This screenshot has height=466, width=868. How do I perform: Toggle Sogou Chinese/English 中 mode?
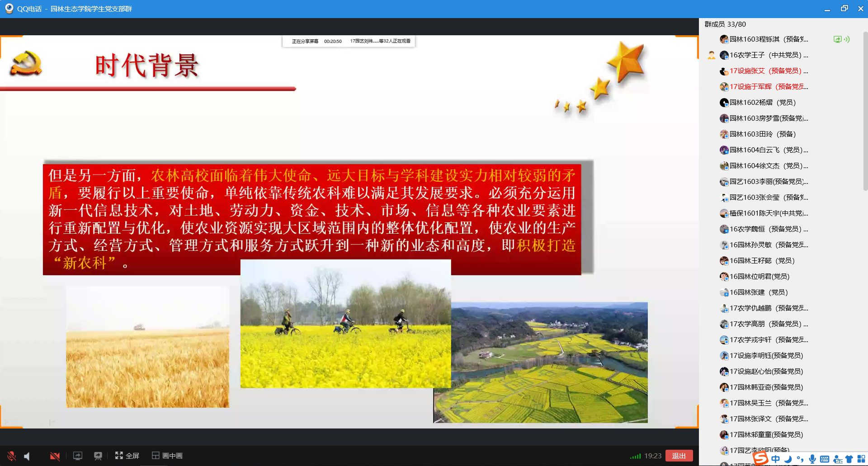coord(776,459)
